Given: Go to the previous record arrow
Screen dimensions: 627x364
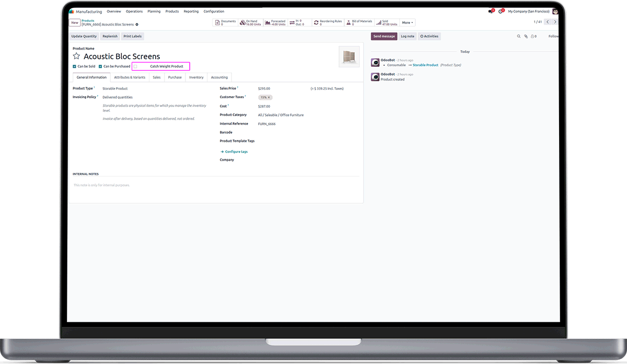Looking at the screenshot, I should [x=547, y=22].
